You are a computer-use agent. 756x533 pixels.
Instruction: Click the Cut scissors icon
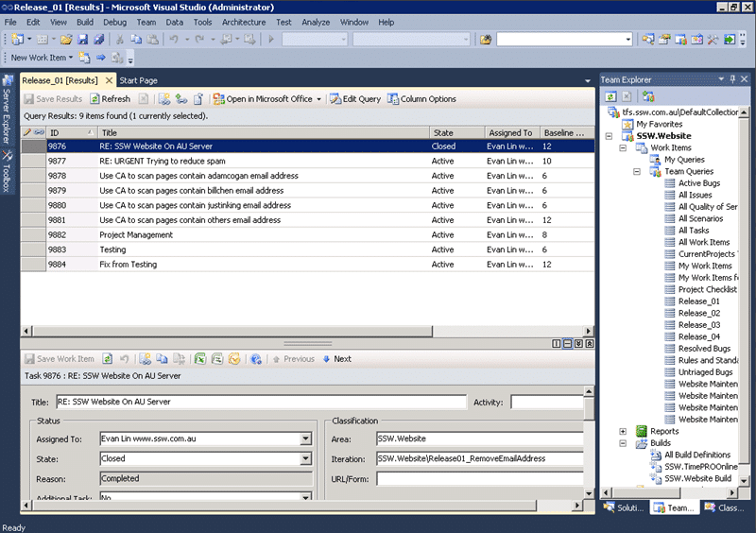pos(120,39)
